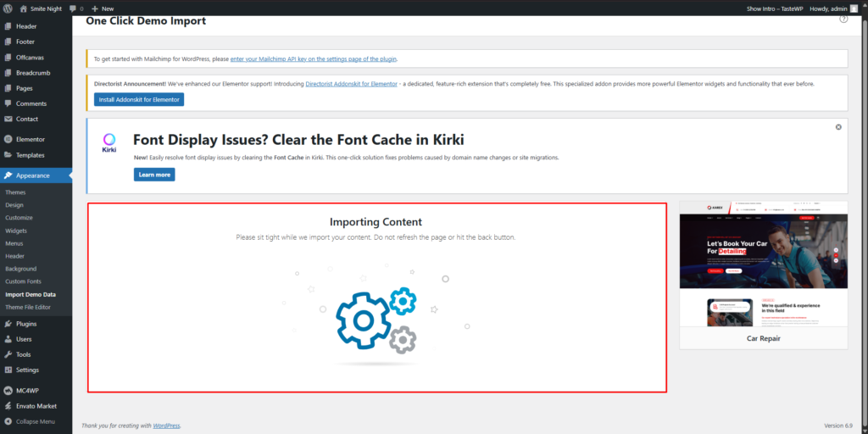Go to Customize under Appearance
The width and height of the screenshot is (868, 434).
[x=19, y=218]
